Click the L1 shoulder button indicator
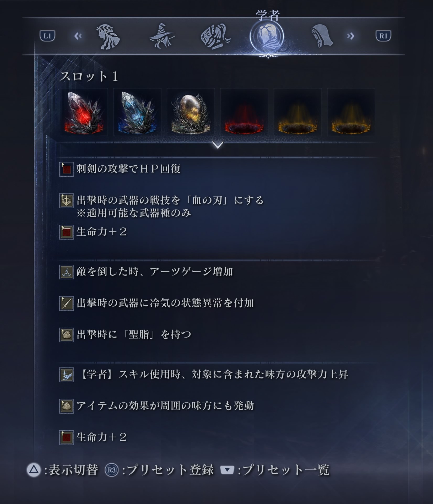Viewport: 433px width, 504px height. [x=47, y=36]
